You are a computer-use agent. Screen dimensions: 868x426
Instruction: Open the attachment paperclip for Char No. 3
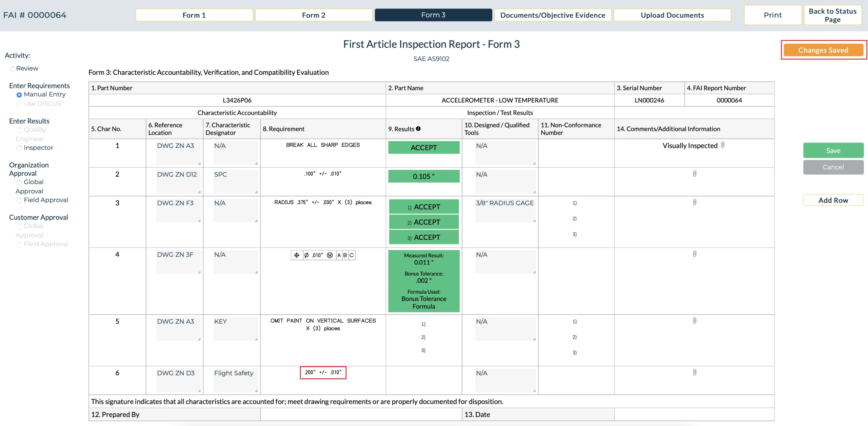[694, 202]
